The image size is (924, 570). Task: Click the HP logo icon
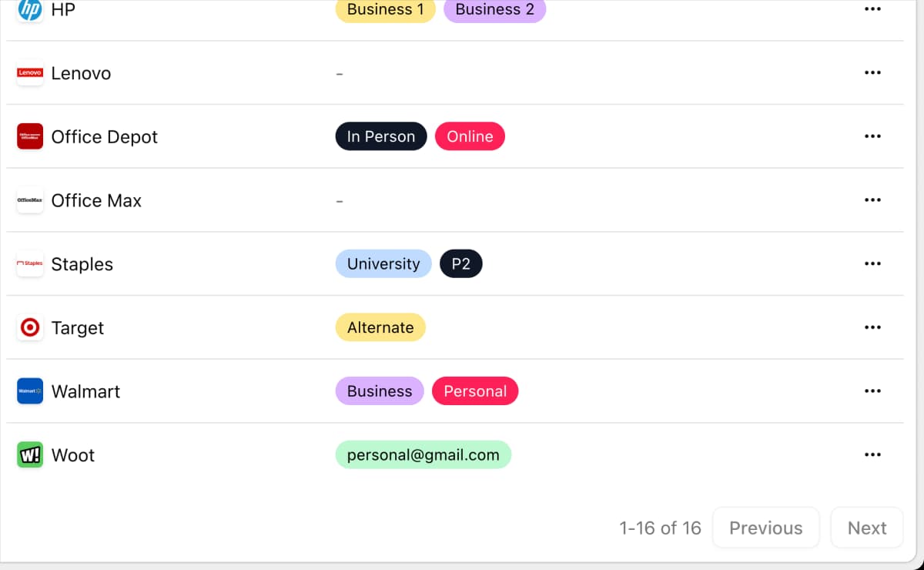30,10
